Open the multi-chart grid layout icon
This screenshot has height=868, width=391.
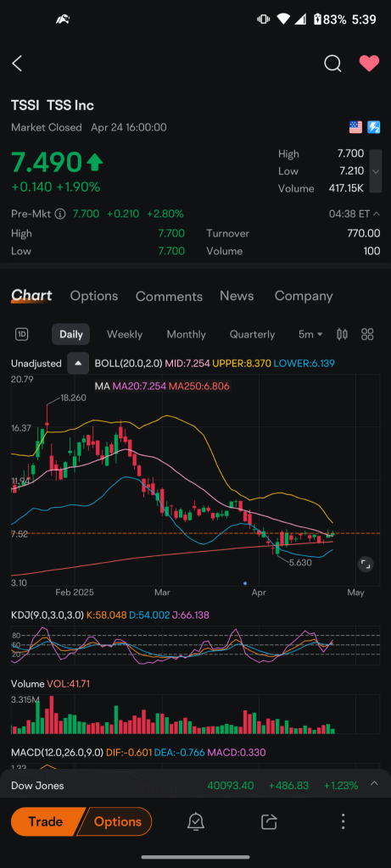pyautogui.click(x=368, y=334)
